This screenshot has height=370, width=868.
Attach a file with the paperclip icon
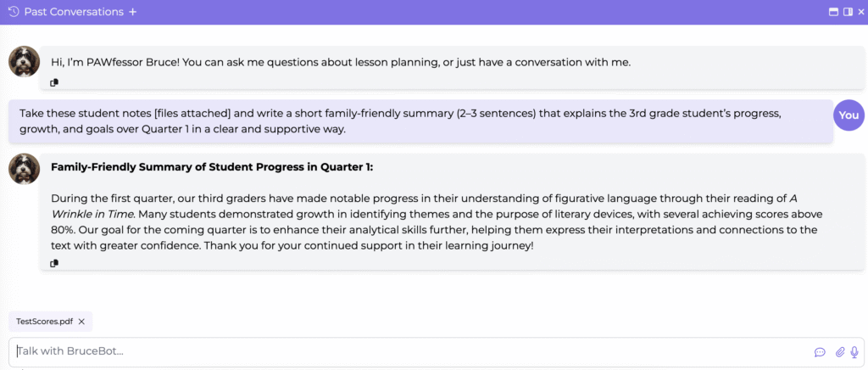point(840,351)
